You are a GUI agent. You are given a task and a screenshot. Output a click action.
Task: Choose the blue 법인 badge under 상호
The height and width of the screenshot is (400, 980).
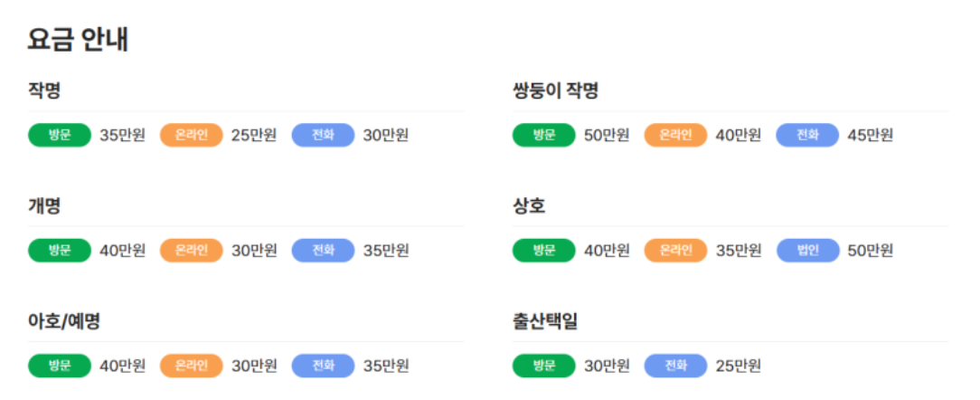(x=807, y=251)
